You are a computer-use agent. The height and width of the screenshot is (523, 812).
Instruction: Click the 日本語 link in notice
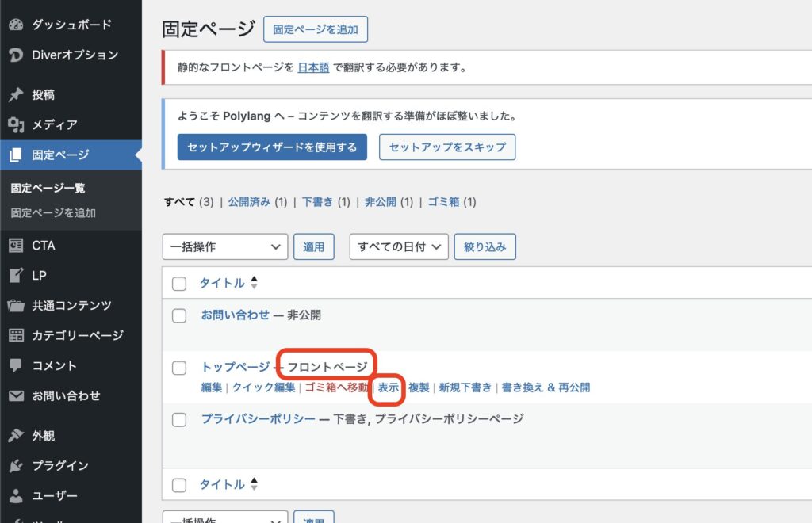point(313,67)
